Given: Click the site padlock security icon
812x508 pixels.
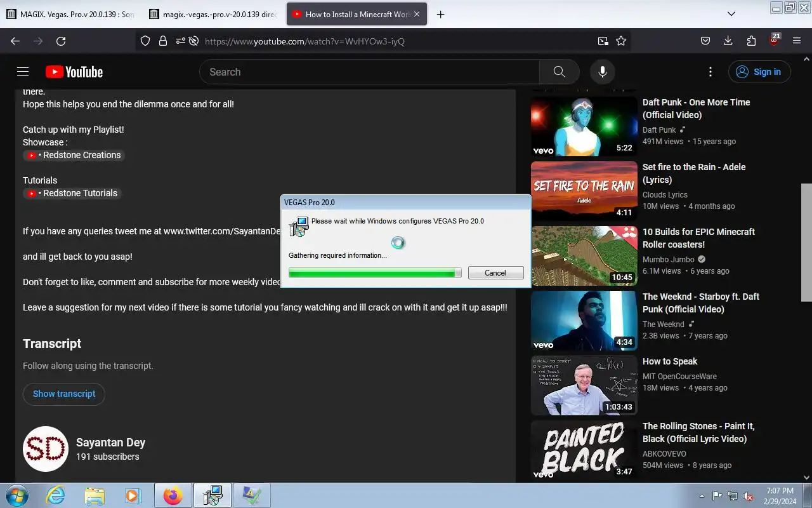Looking at the screenshot, I should coord(163,41).
